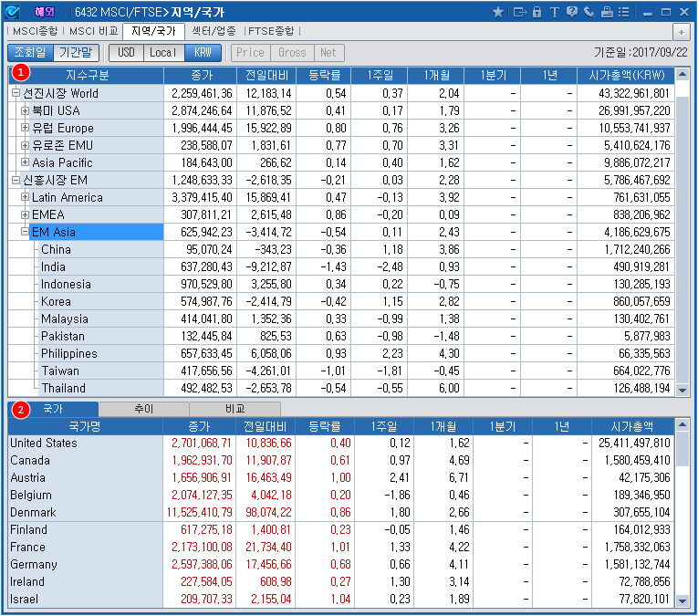The image size is (698, 616).
Task: Click the 시가총액(KRW) column header
Action: click(626, 75)
